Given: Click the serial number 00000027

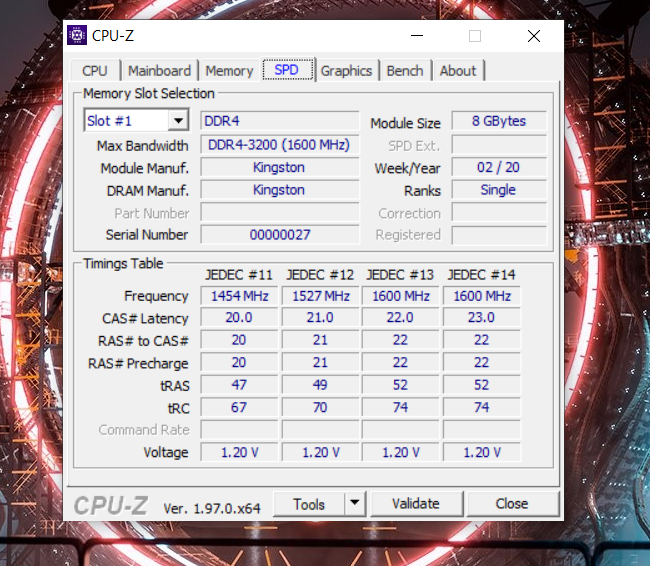Looking at the screenshot, I should 280,235.
